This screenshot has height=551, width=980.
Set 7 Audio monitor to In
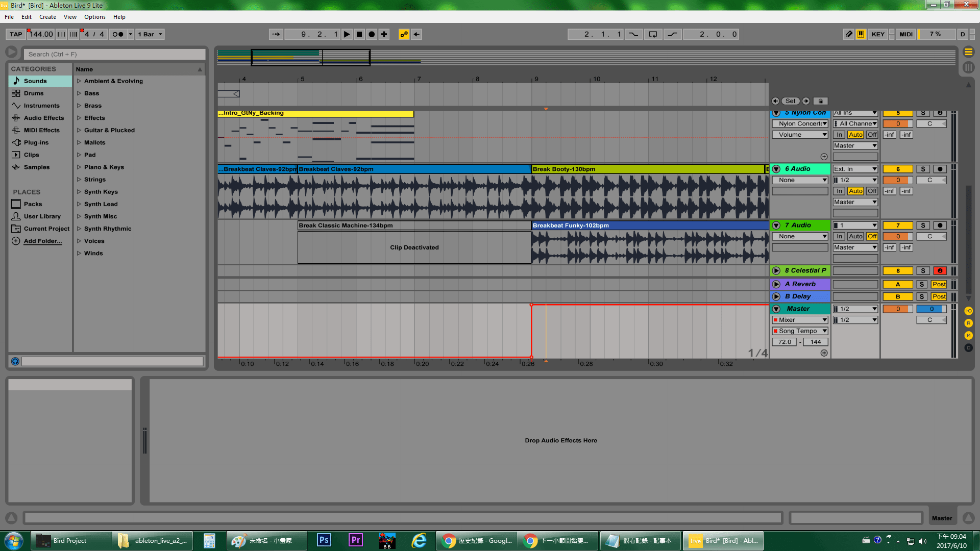pyautogui.click(x=839, y=236)
